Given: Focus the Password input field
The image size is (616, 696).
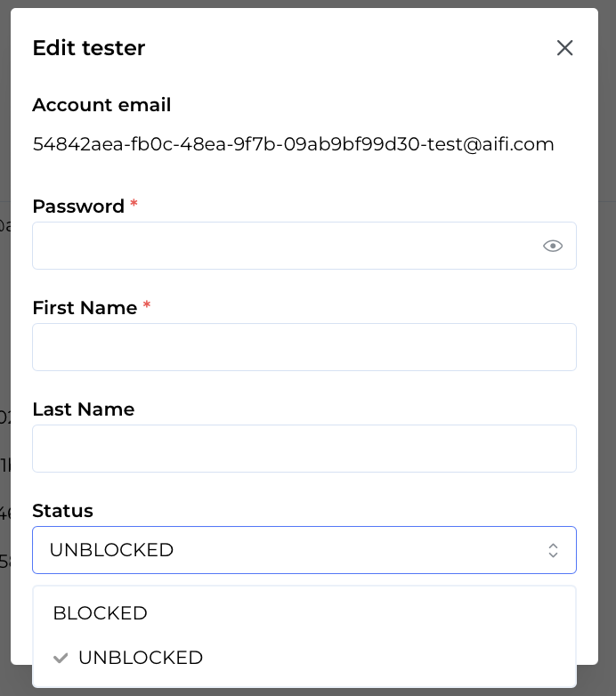Looking at the screenshot, I should click(285, 246).
